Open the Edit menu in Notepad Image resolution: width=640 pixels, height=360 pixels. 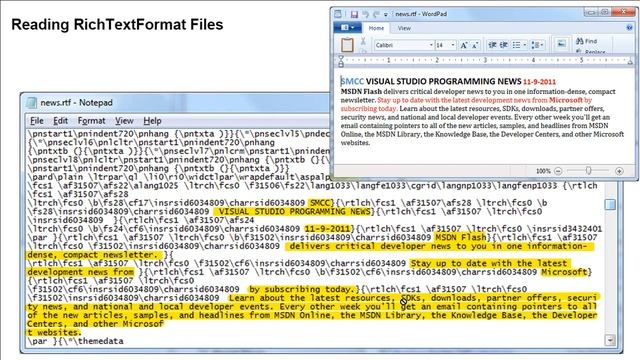(60, 121)
